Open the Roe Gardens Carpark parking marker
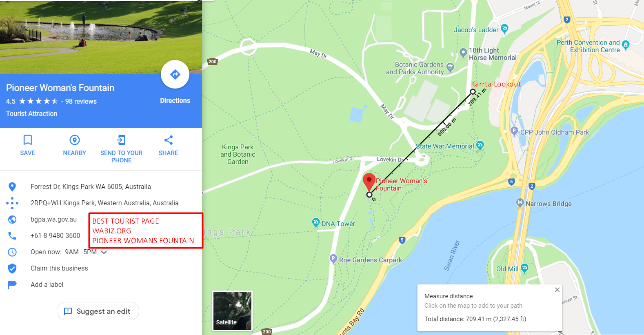This screenshot has width=644, height=335. click(x=333, y=259)
